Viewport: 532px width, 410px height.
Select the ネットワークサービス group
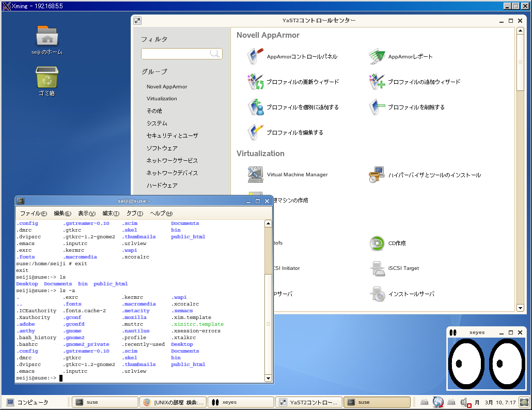[172, 160]
